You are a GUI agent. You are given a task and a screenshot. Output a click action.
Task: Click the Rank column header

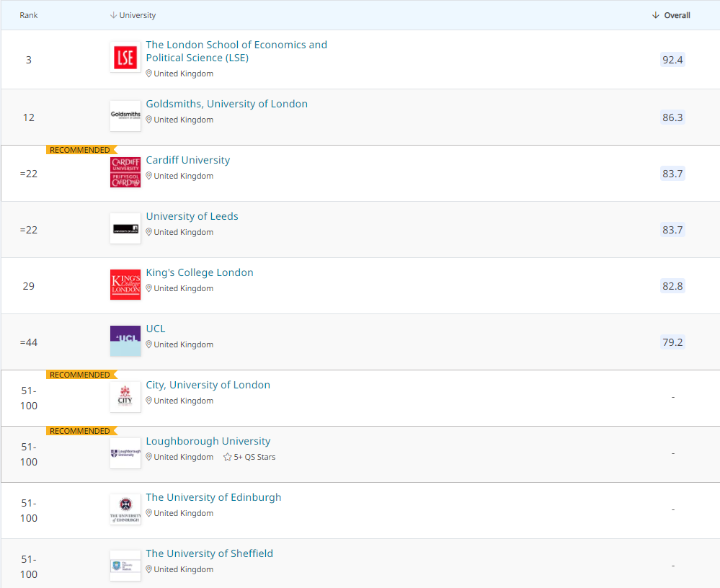(x=29, y=15)
